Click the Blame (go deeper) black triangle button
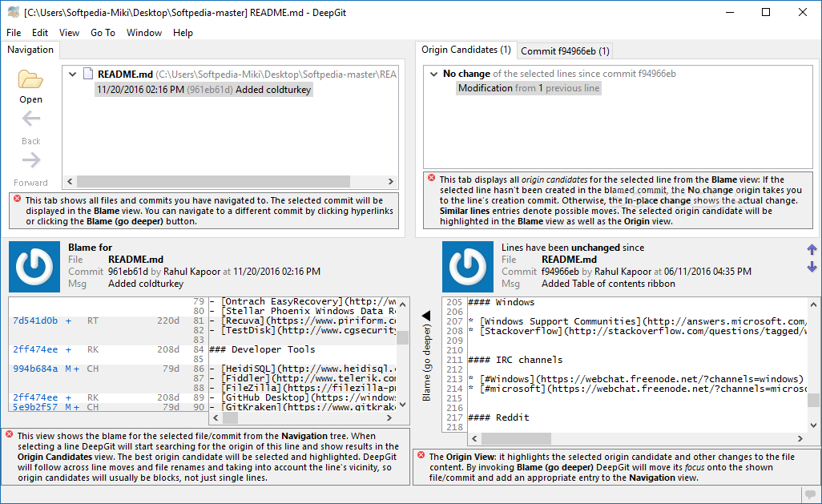822x504 pixels. (x=426, y=315)
